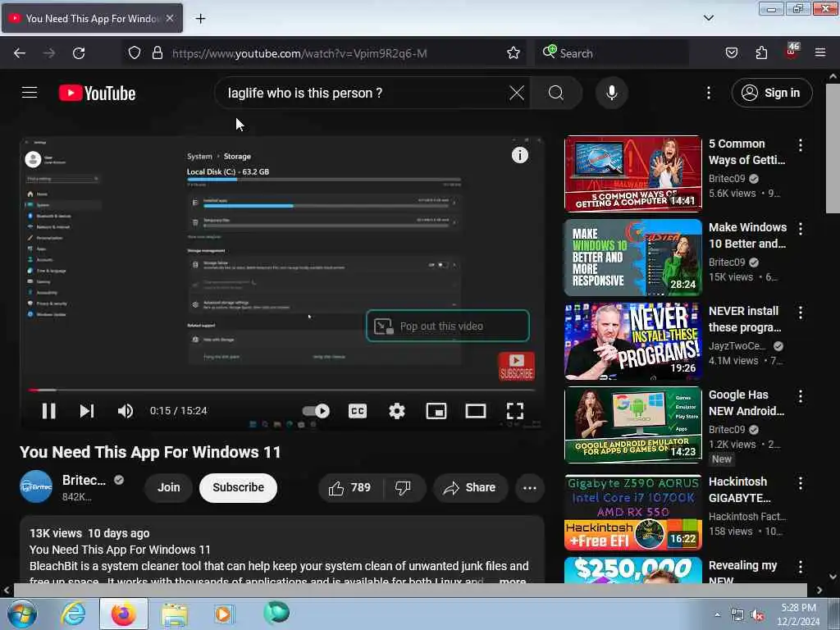Close the YouTube browser tab
Viewport: 840px width, 630px height.
coord(170,18)
